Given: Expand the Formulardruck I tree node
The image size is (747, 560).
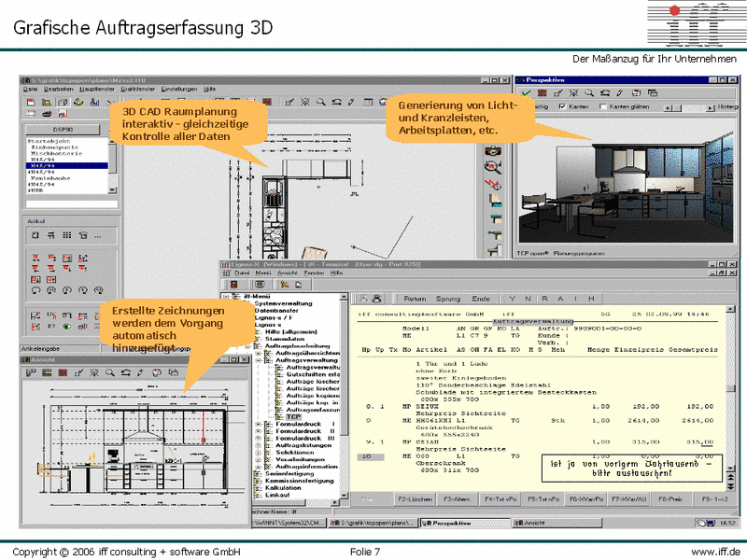Looking at the screenshot, I should pyautogui.click(x=259, y=424).
